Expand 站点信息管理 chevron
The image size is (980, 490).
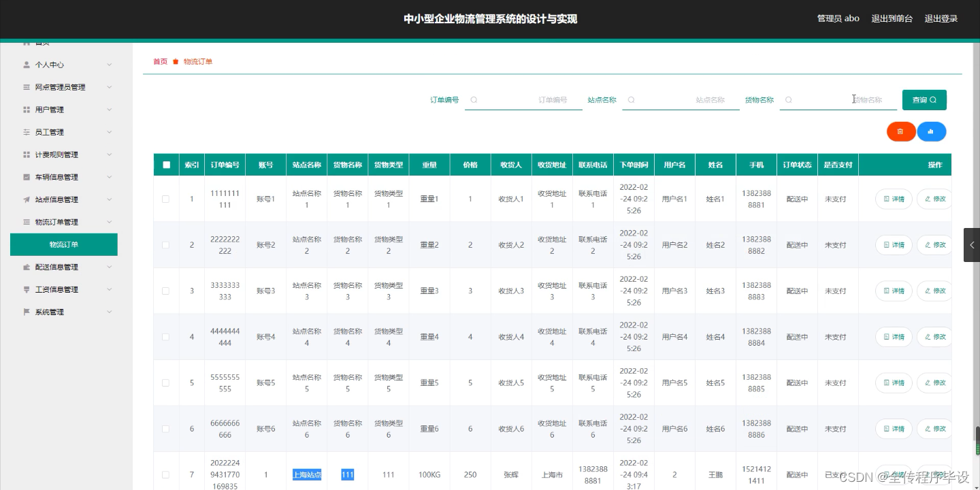click(109, 199)
